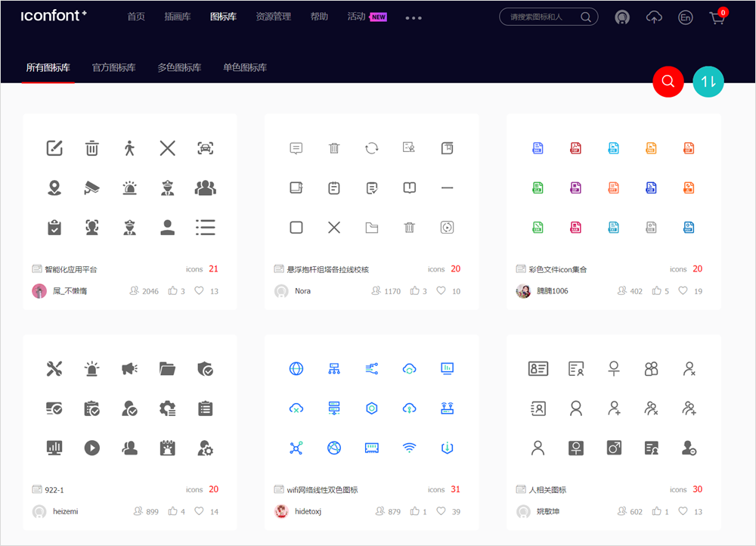The width and height of the screenshot is (756, 546).
Task: Click the edit pencil icon in 智能化应用平台
Action: click(x=54, y=148)
